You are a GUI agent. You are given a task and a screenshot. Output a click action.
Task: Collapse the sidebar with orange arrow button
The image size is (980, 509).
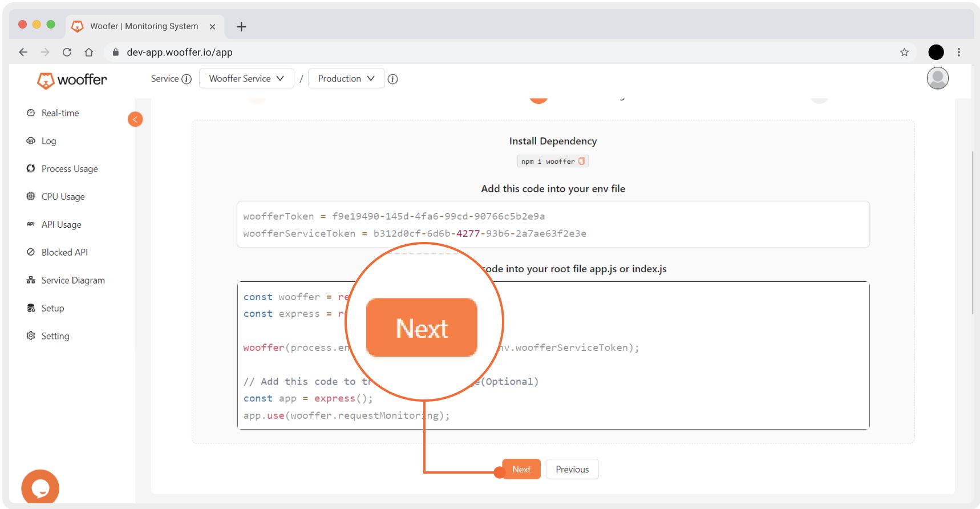click(135, 119)
